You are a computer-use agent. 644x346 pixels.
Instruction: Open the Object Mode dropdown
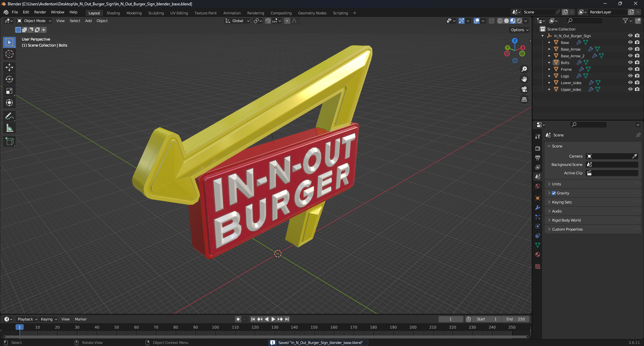coord(34,21)
